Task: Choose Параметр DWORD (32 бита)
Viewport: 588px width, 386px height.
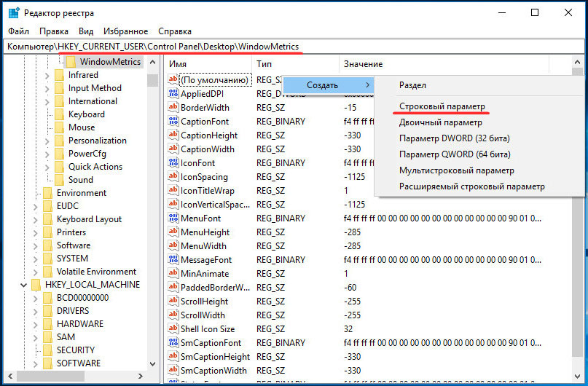Action: (x=455, y=138)
